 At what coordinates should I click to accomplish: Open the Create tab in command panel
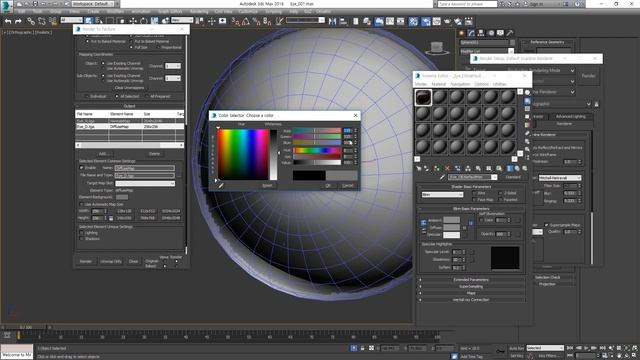pos(462,33)
